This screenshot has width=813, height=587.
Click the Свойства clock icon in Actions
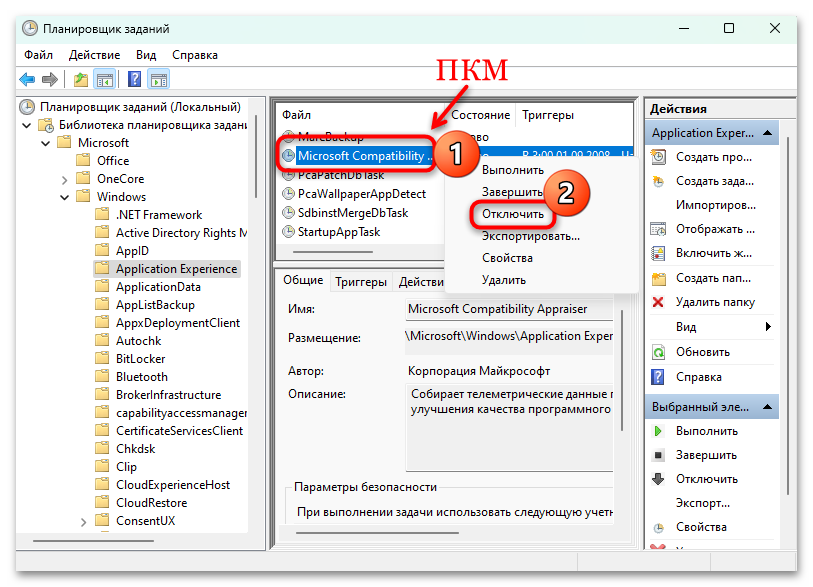[x=658, y=528]
